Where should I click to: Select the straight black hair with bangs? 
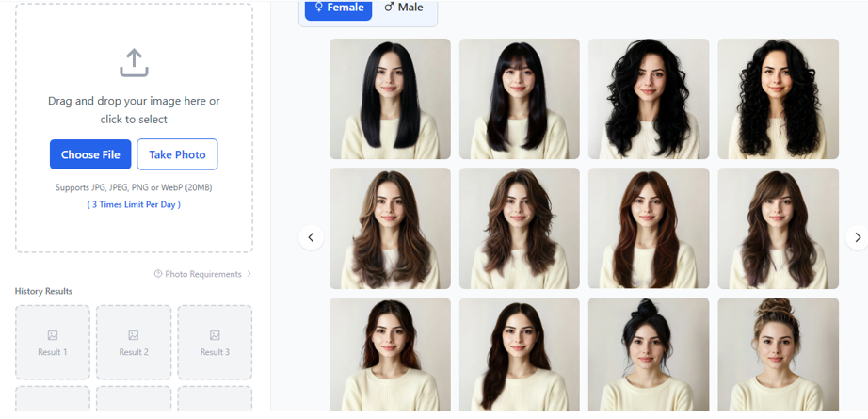[x=520, y=99]
